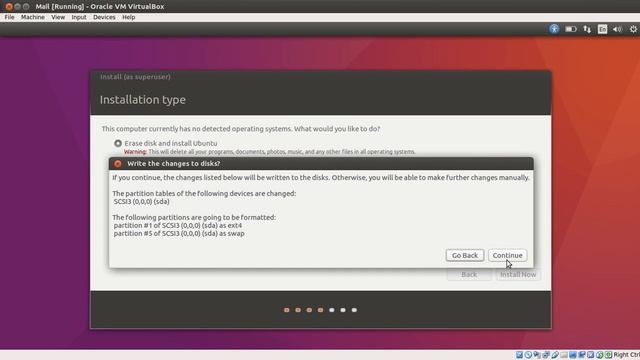Open the accessibility indicator in top panel
This screenshot has width=640, height=360.
[554, 29]
